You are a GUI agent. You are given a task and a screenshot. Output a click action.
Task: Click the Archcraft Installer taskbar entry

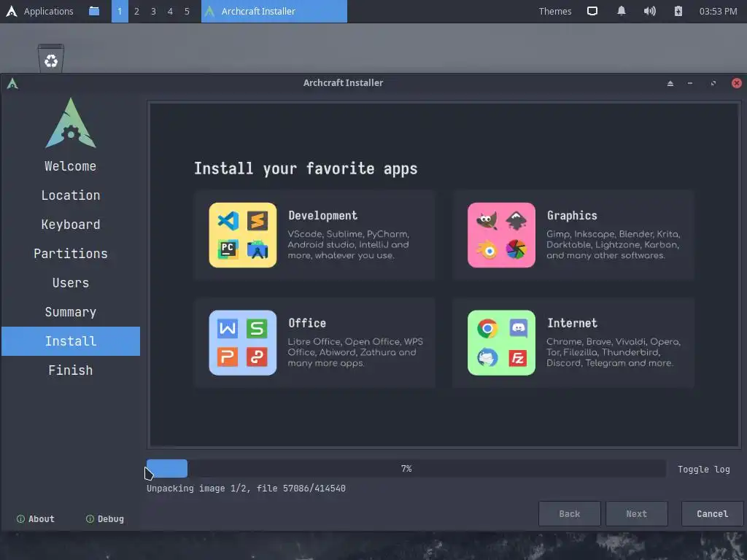click(x=274, y=11)
